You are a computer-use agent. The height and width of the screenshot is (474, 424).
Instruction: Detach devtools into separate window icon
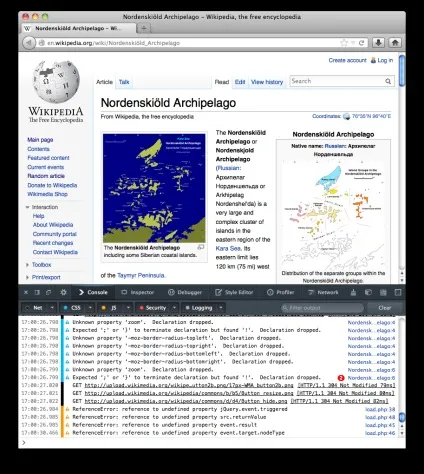[48, 292]
